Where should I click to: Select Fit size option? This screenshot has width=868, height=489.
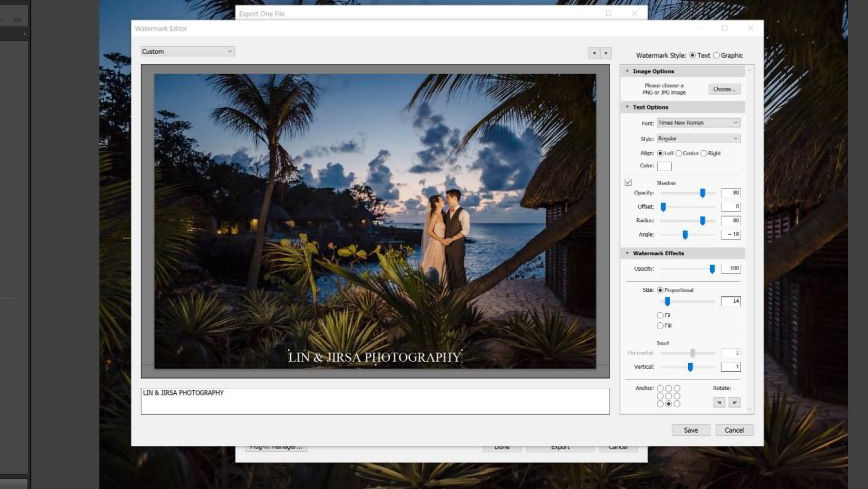pos(660,315)
